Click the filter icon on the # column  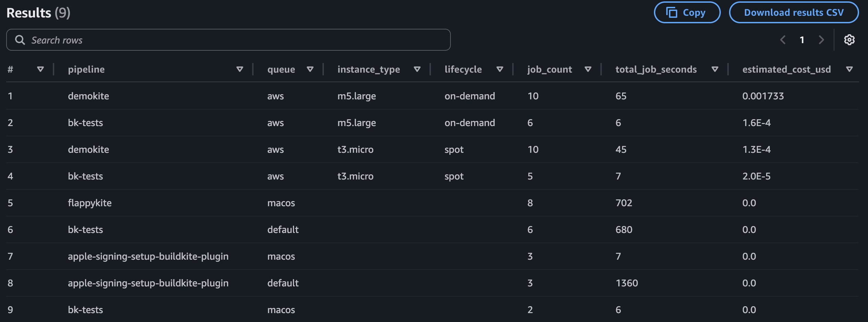point(40,69)
